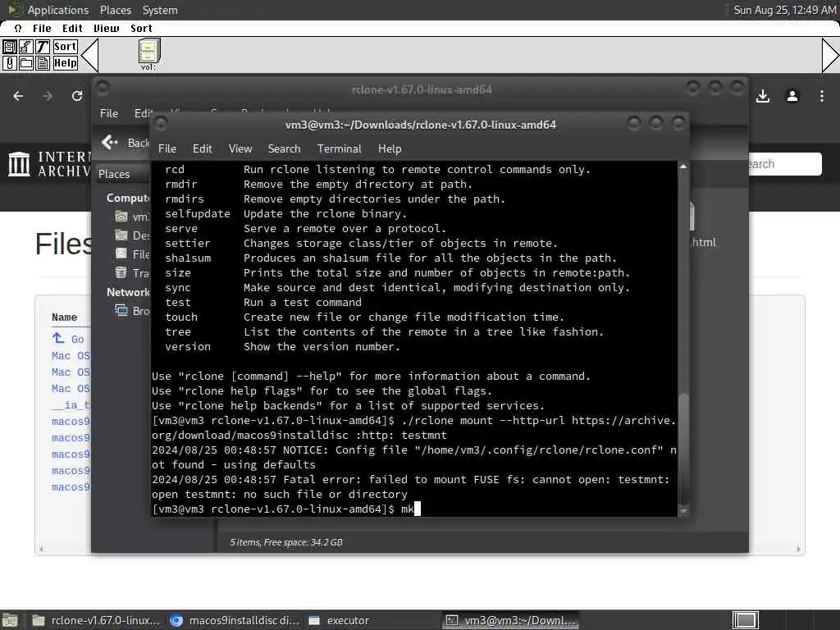Click the browser forward arrow
This screenshot has width=840, height=630.
(48, 96)
